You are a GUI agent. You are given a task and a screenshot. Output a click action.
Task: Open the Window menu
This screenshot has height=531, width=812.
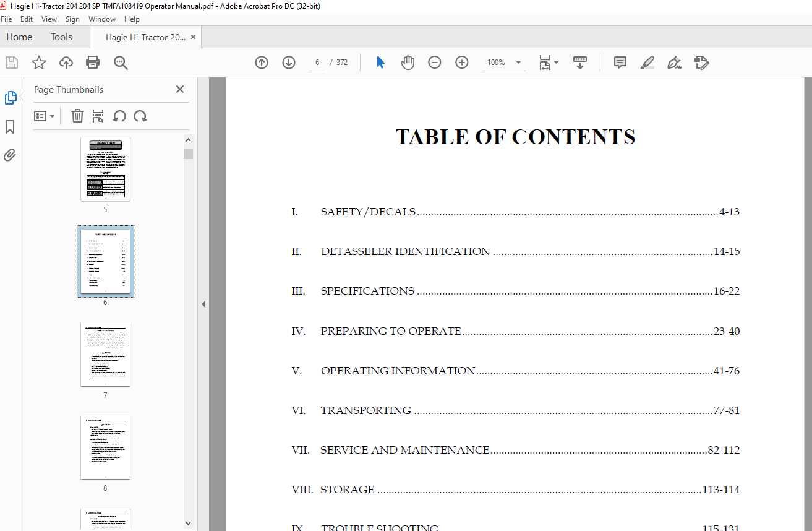tap(102, 19)
